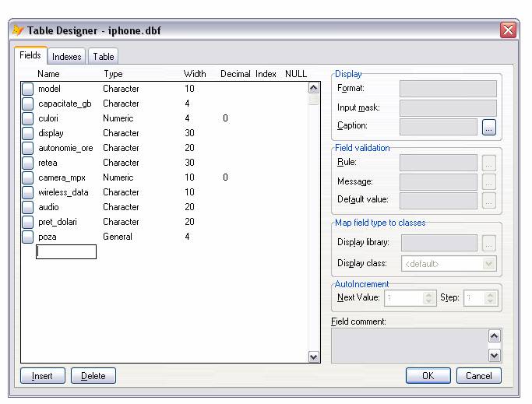The height and width of the screenshot is (404, 532).
Task: Select the row handle next to culori
Action: [x=27, y=119]
